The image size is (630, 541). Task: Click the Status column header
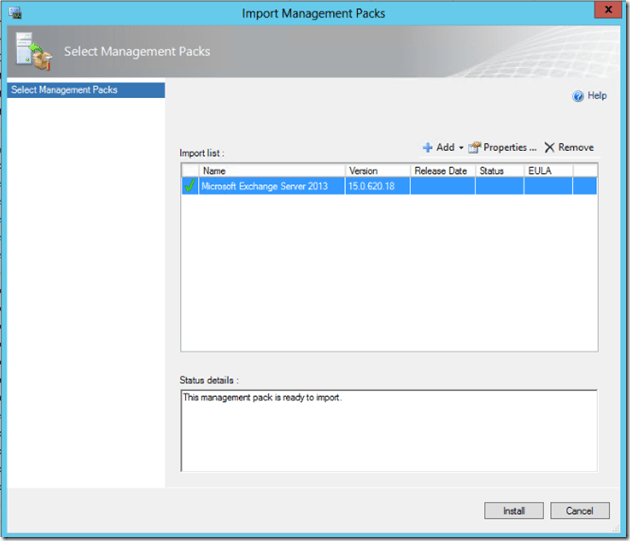pos(498,171)
